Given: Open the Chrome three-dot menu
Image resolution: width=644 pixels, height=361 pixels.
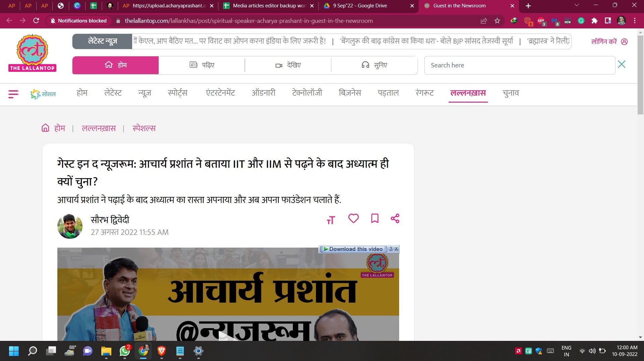Looking at the screenshot, I should tap(635, 21).
